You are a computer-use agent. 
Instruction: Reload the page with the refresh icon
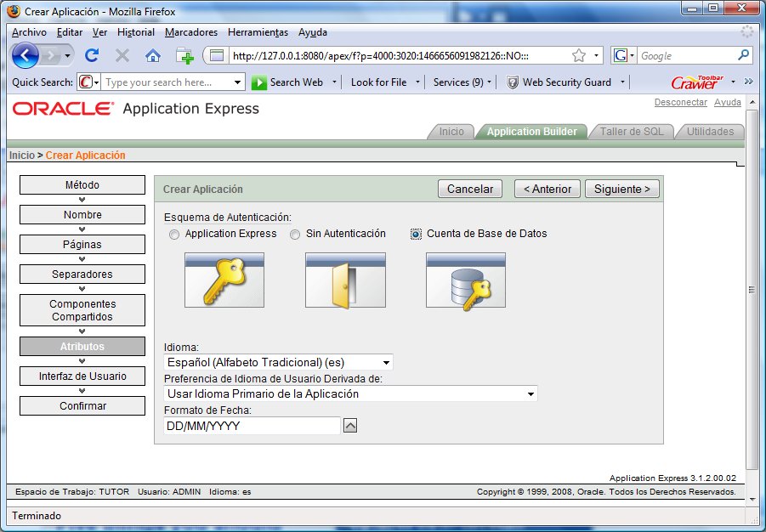click(92, 56)
